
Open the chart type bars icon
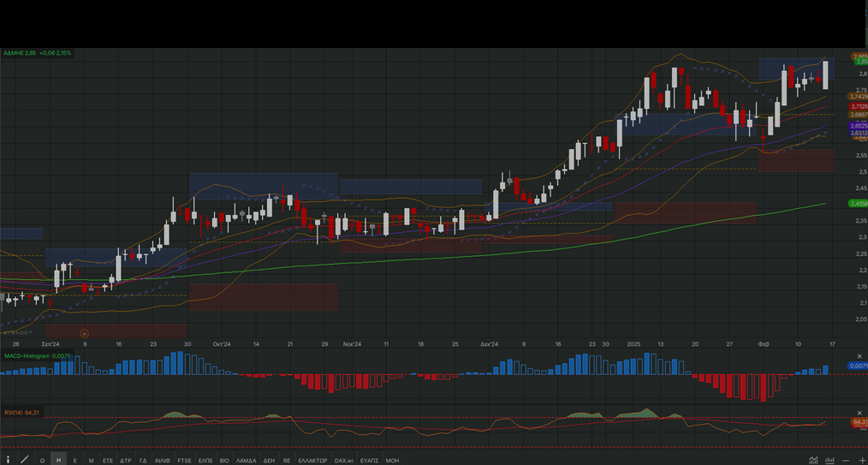pyautogui.click(x=829, y=460)
